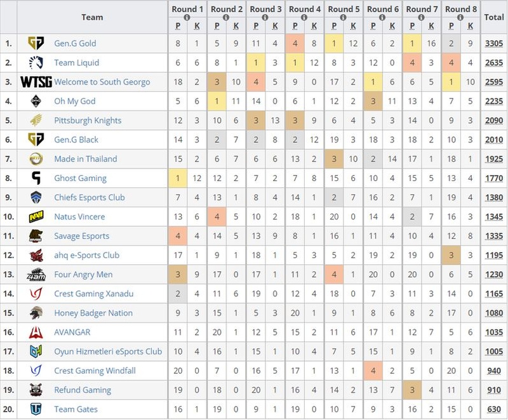This screenshot has width=508, height=420.
Task: Click the AVANGAR team logo
Action: tap(36, 332)
